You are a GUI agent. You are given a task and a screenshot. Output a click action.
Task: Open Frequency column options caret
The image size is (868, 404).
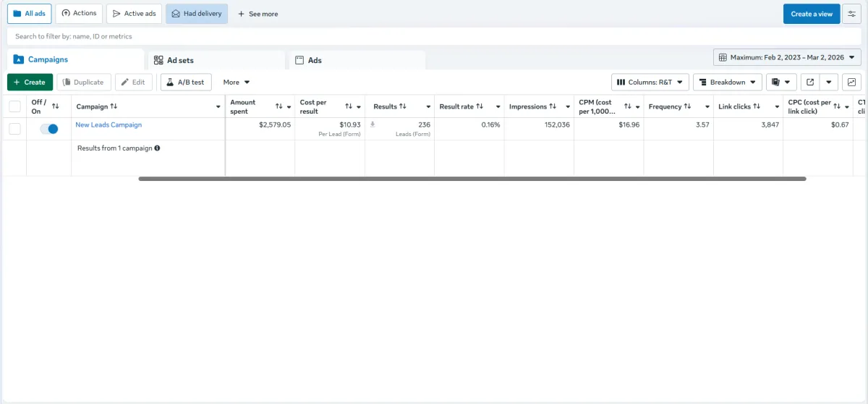(707, 107)
